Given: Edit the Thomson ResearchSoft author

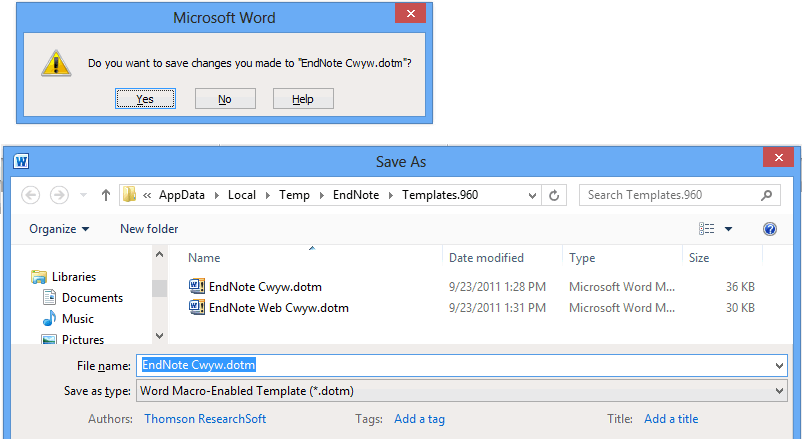Looking at the screenshot, I should pyautogui.click(x=205, y=419).
